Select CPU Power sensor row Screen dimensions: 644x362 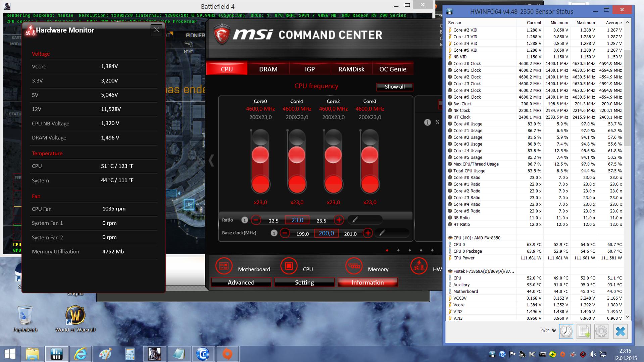click(535, 258)
